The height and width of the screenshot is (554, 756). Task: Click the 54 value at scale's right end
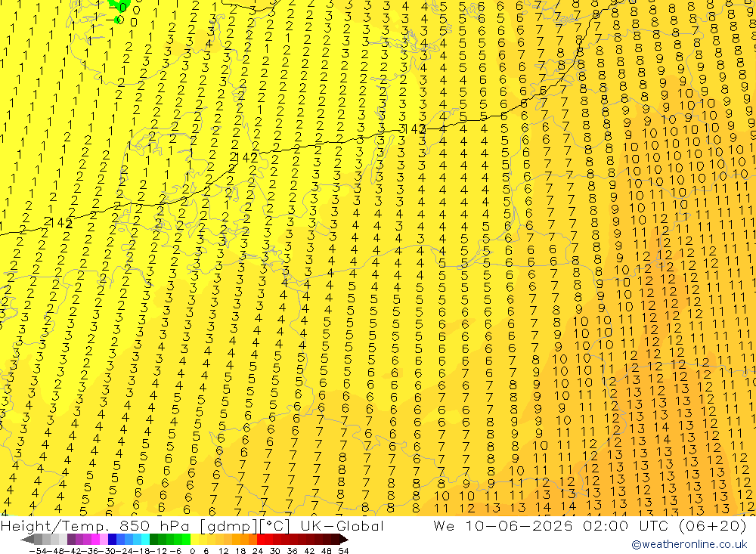[343, 551]
